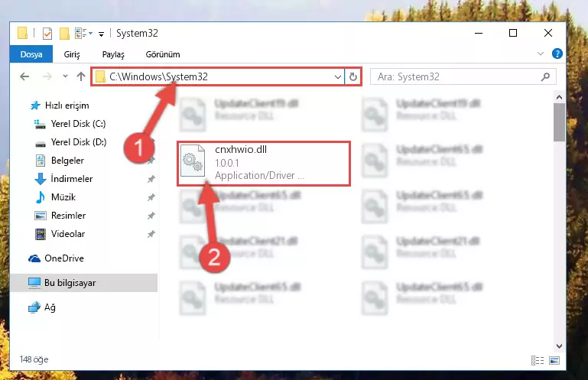
Task: Select the cnxhwio.dll file
Action: (x=264, y=164)
